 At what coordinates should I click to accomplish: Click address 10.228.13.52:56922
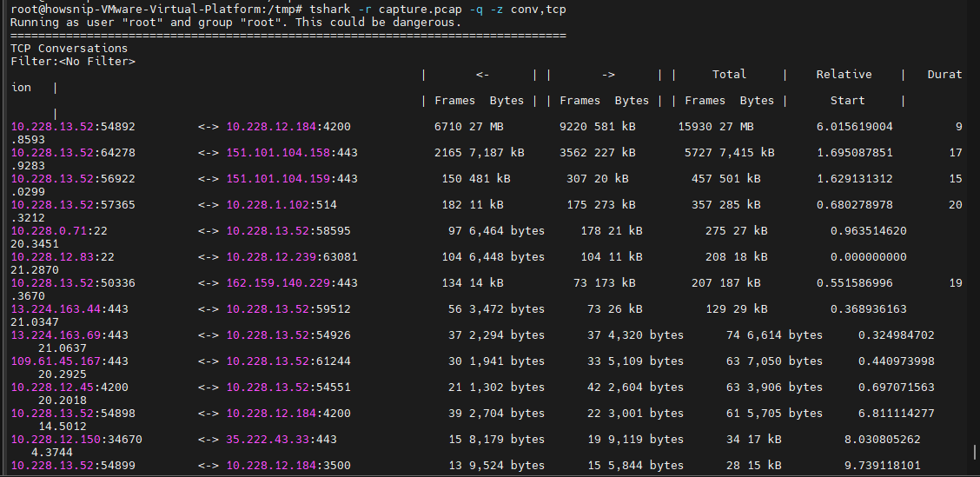(73, 179)
